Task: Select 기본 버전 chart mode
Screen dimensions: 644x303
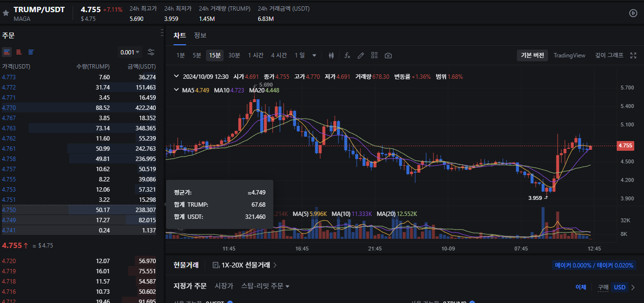Action: pos(532,55)
